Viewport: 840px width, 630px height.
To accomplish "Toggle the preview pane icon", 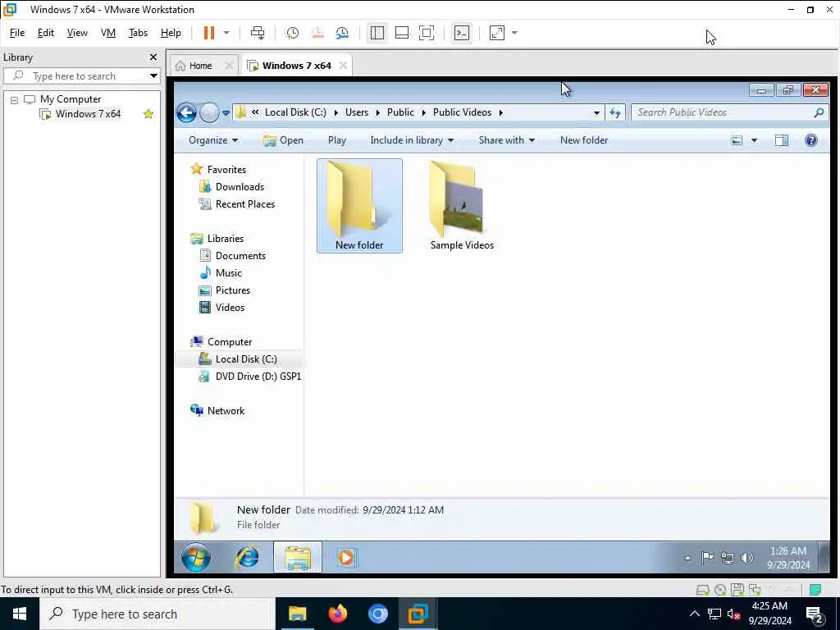I will (x=782, y=140).
